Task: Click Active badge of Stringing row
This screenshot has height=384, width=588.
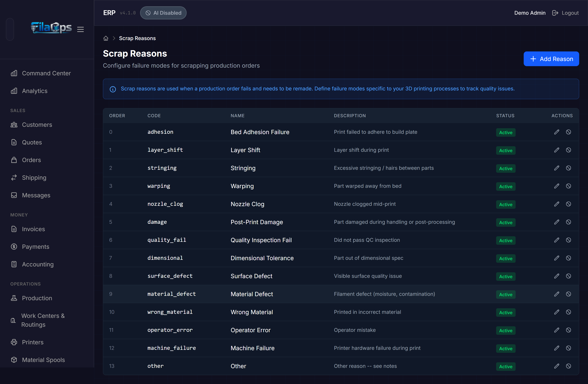Action: click(506, 168)
